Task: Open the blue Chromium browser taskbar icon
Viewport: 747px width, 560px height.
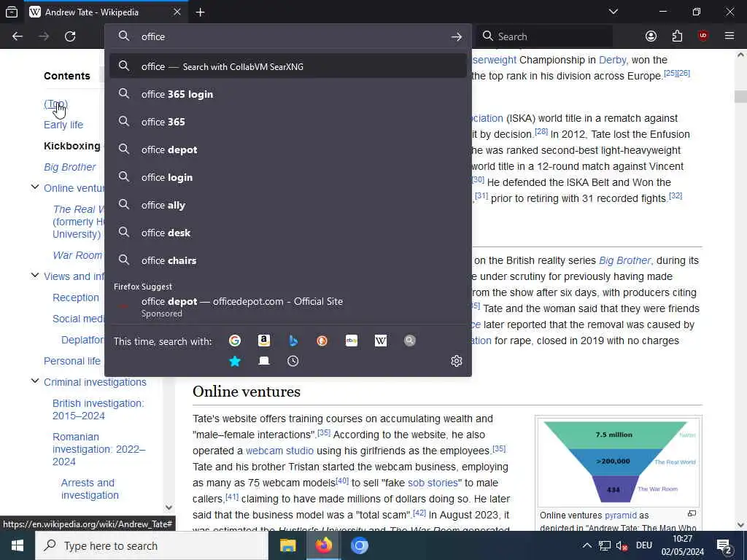Action: 359,545
